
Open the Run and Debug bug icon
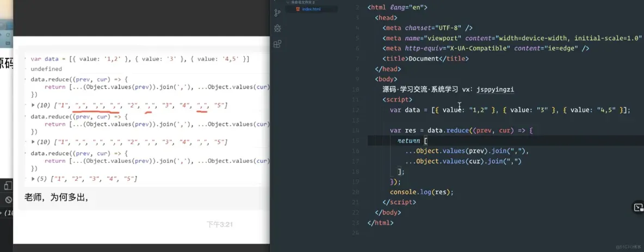tap(277, 28)
